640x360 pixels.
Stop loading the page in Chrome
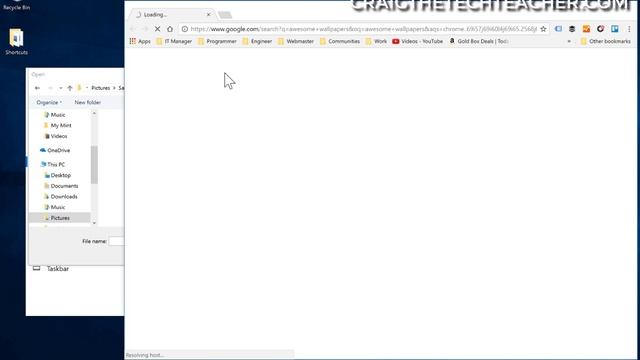158,29
